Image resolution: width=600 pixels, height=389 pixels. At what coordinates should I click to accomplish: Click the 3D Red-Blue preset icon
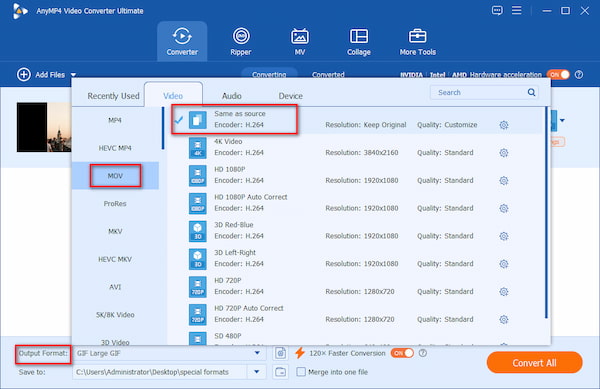197,231
